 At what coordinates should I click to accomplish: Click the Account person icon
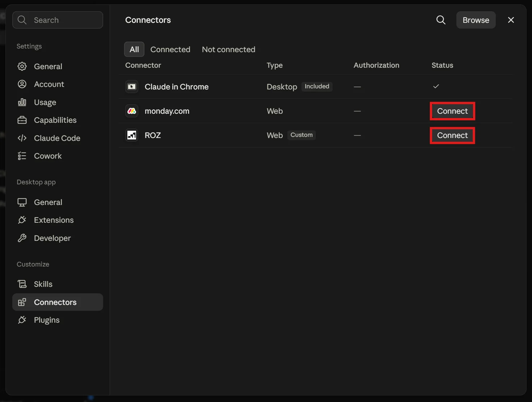[22, 84]
